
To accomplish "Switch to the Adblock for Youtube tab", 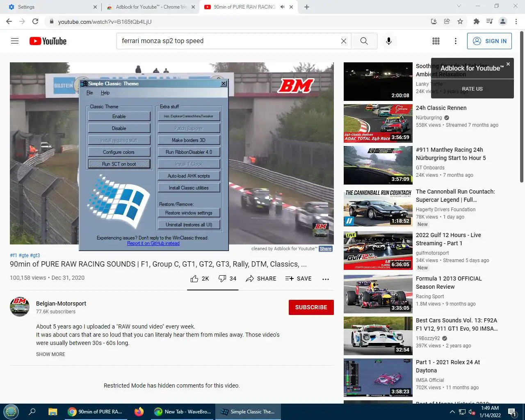I will click(x=150, y=7).
